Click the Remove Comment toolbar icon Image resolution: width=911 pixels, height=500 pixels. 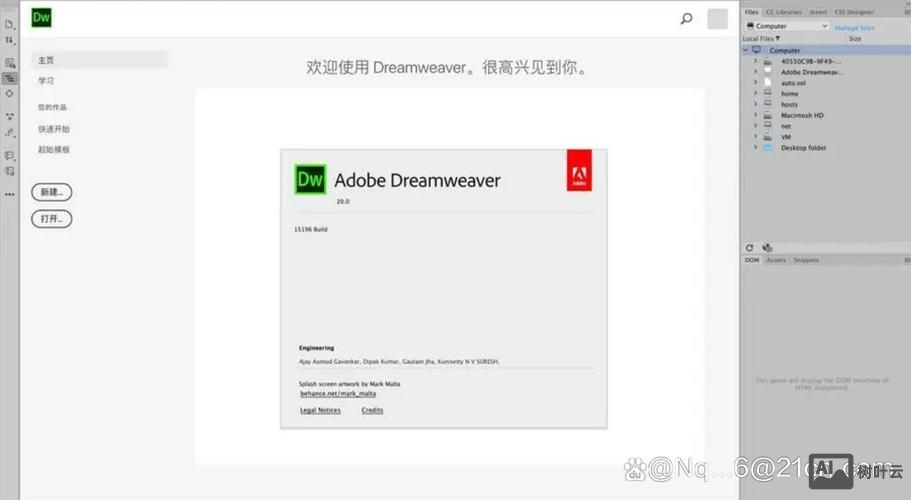[9, 171]
